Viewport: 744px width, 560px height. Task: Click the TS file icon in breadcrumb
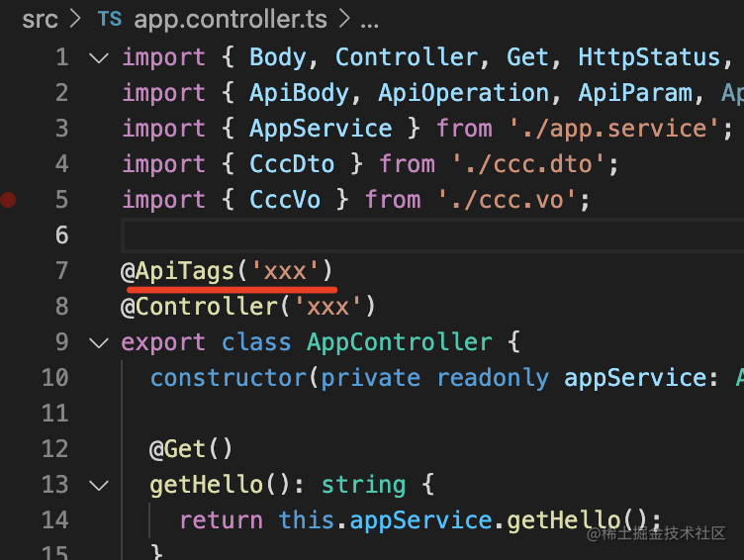click(113, 18)
